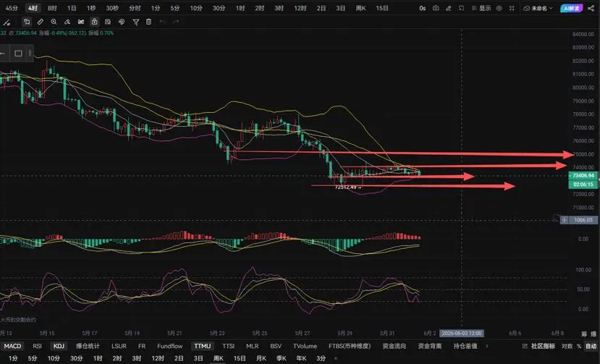Enable the BSV indicator
Image resolution: width=600 pixels, height=364 pixels.
[276, 346]
